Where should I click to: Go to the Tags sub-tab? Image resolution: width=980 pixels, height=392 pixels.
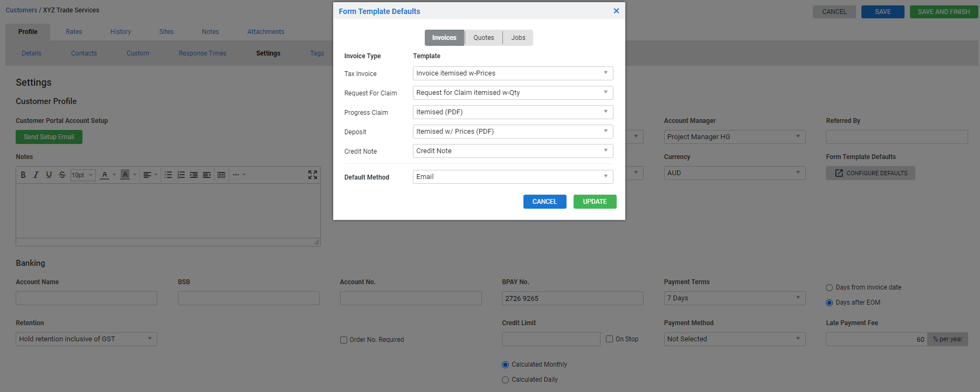(317, 53)
